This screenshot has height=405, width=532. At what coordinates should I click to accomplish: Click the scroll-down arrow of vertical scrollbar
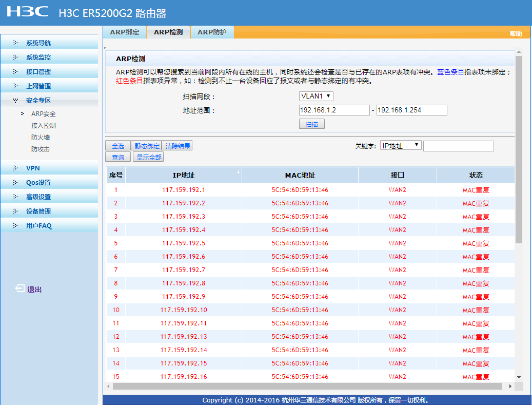click(x=519, y=377)
